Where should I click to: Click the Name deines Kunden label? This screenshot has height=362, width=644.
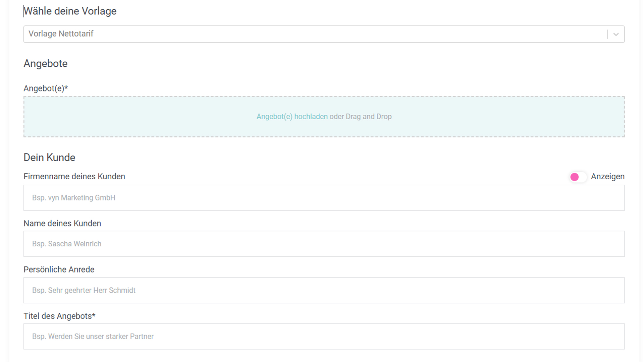pos(62,224)
